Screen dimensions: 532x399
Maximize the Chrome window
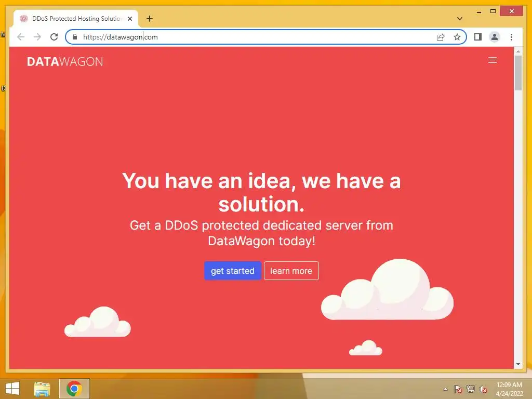tap(493, 11)
